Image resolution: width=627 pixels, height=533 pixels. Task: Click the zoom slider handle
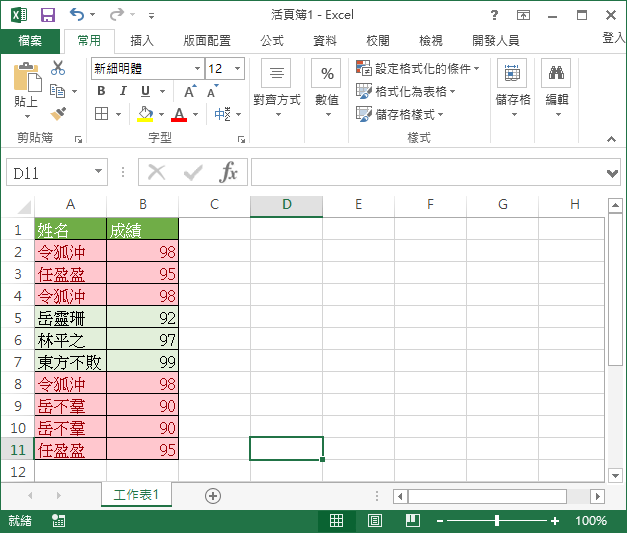[x=497, y=521]
